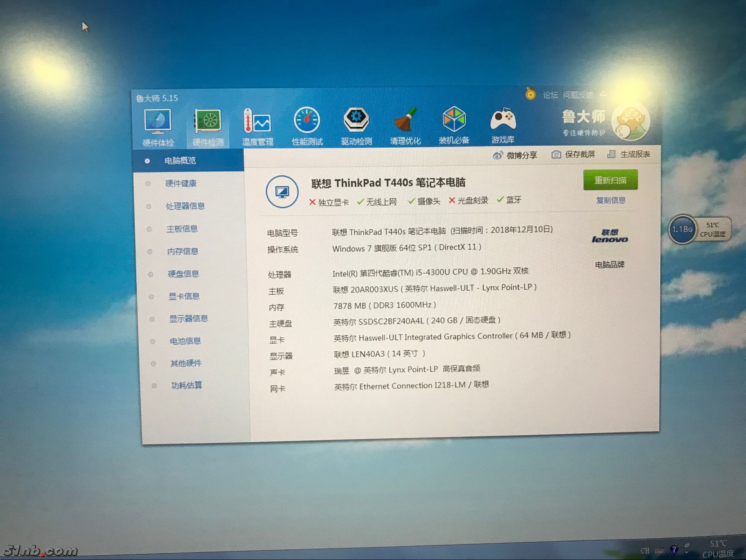This screenshot has width=746, height=560.
Task: Select 显卡信息 in the sidebar
Action: pyautogui.click(x=184, y=297)
